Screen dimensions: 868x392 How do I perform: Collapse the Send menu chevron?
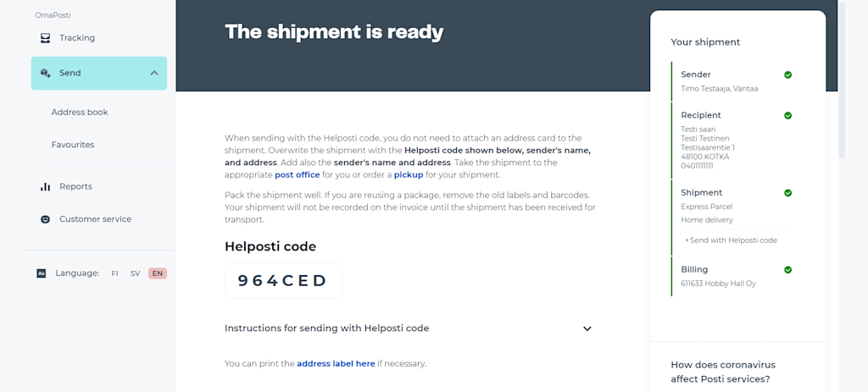tap(154, 73)
